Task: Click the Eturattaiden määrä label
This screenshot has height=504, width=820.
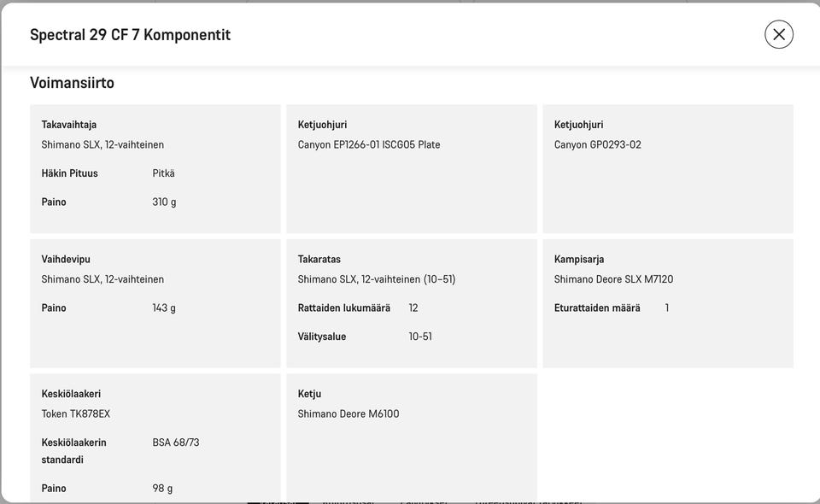Action: click(x=597, y=308)
